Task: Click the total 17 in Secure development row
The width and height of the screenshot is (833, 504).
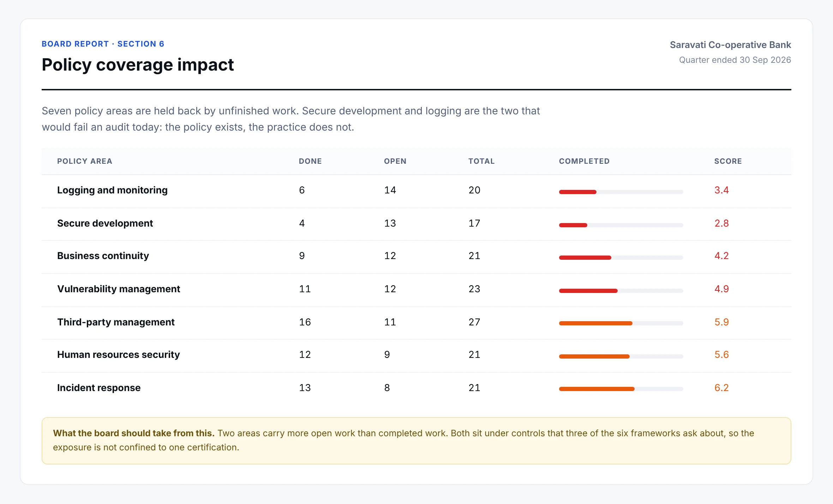Action: pos(474,223)
